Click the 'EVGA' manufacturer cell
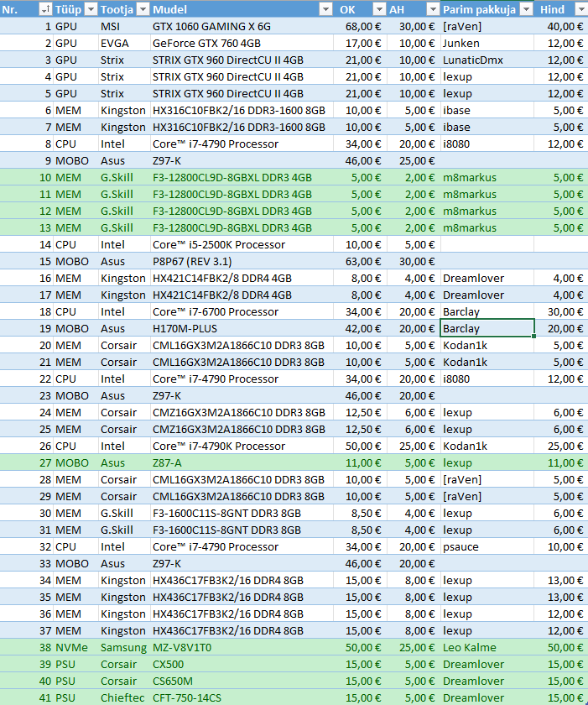The width and height of the screenshot is (588, 705). point(124,43)
